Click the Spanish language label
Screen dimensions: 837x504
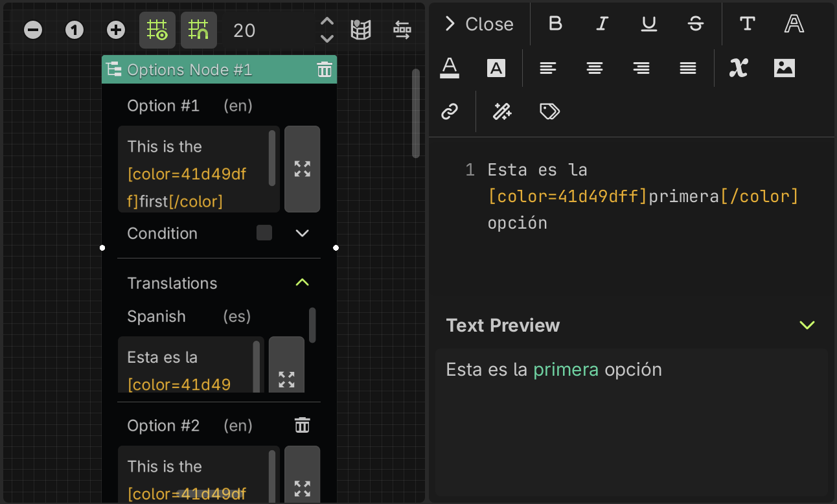156,316
